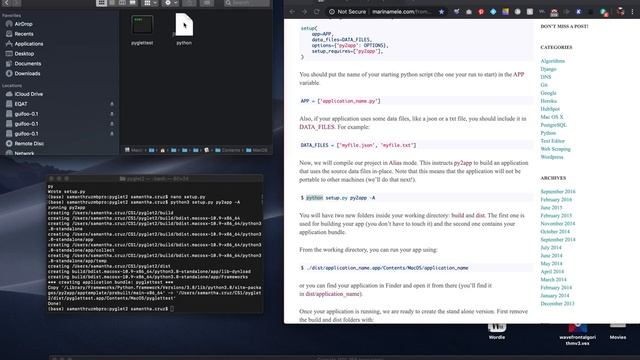
Task: Click the Alias link in article
Action: [395, 163]
